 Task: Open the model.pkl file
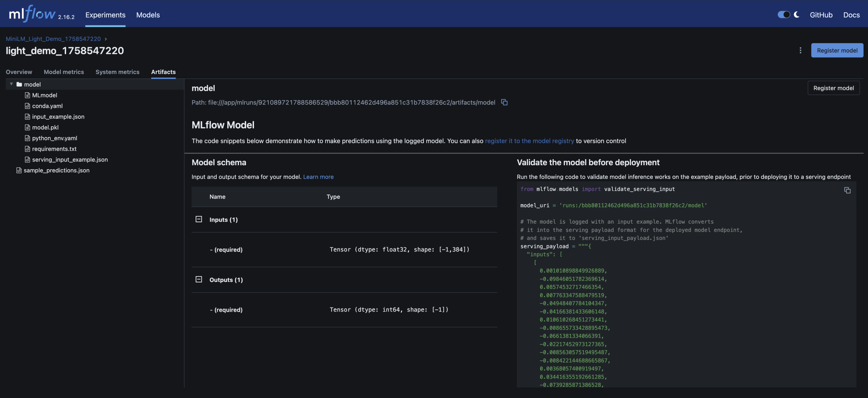coord(45,128)
